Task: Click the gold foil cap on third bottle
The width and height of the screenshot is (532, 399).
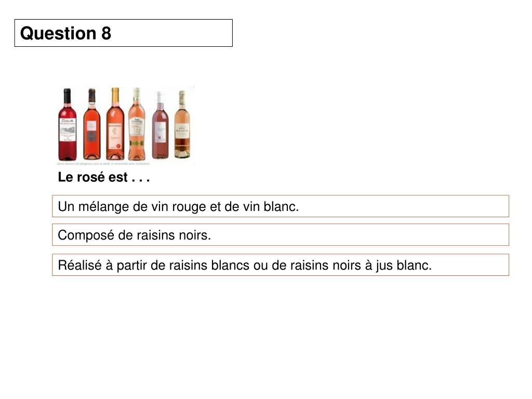Action: click(x=115, y=94)
